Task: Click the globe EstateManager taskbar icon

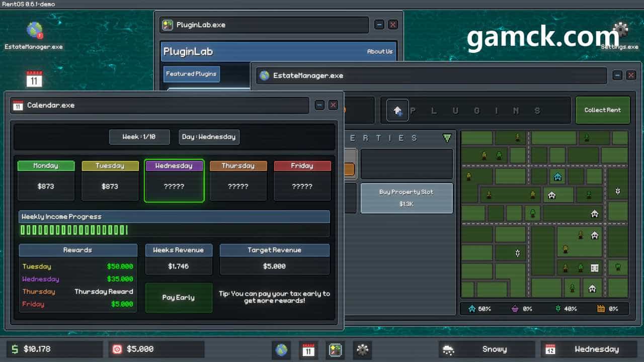Action: tap(281, 349)
